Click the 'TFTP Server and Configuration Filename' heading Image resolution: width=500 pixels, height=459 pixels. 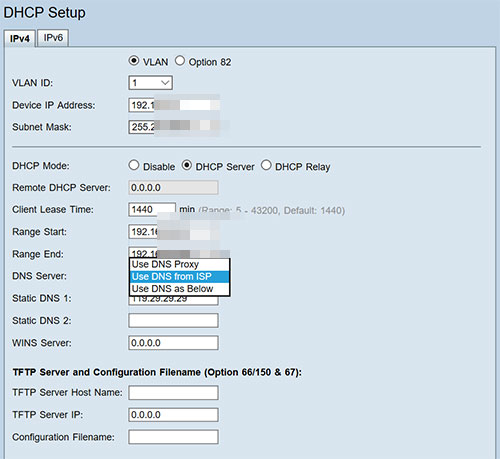[157, 372]
